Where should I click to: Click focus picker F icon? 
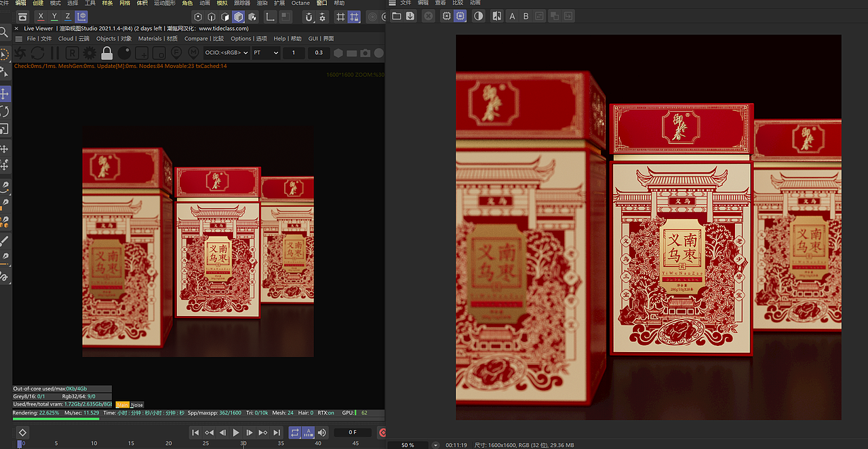(176, 52)
